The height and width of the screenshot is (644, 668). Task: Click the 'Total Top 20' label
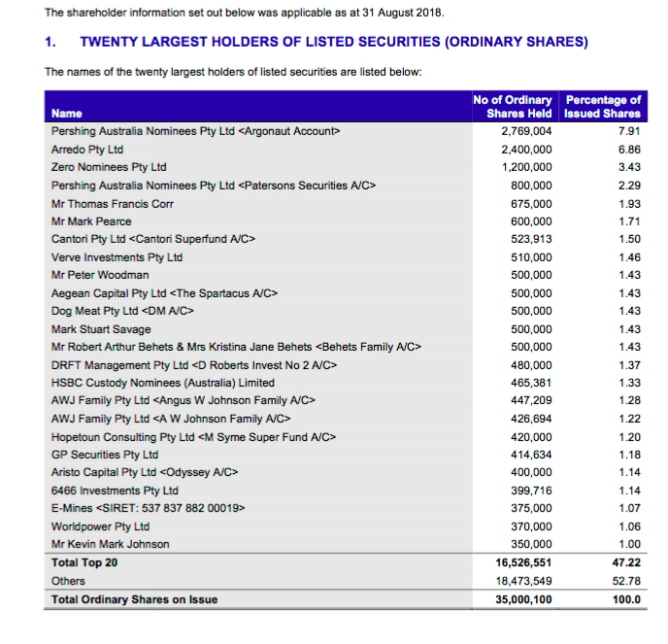84,562
